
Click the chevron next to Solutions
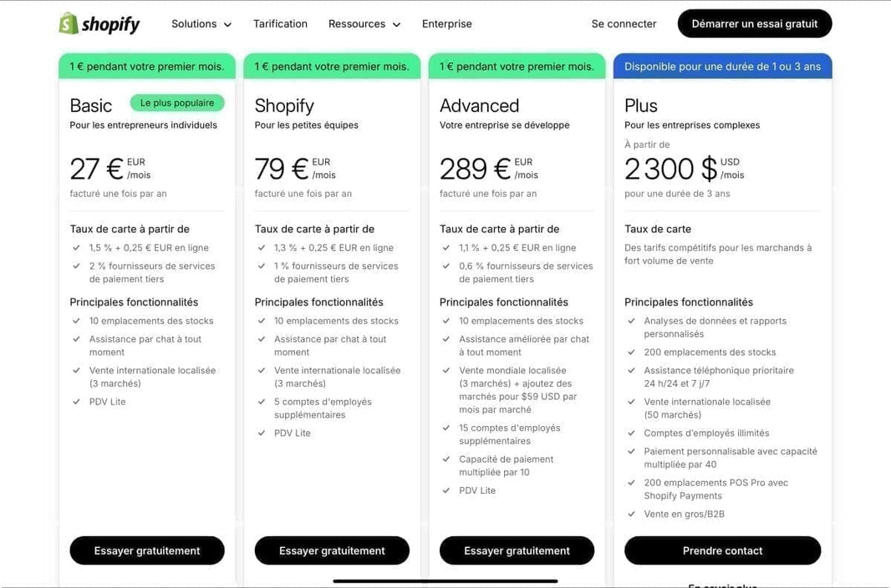click(227, 25)
